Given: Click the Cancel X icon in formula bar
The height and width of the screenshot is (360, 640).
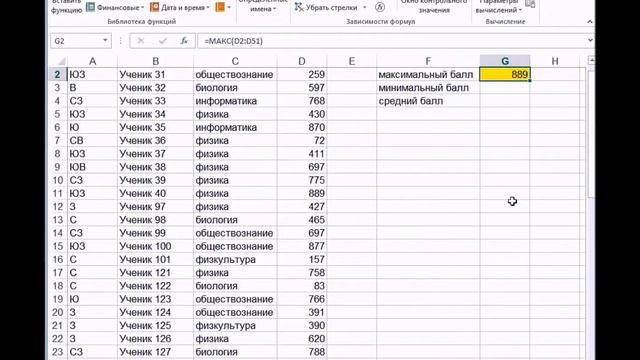Looking at the screenshot, I should 141,41.
